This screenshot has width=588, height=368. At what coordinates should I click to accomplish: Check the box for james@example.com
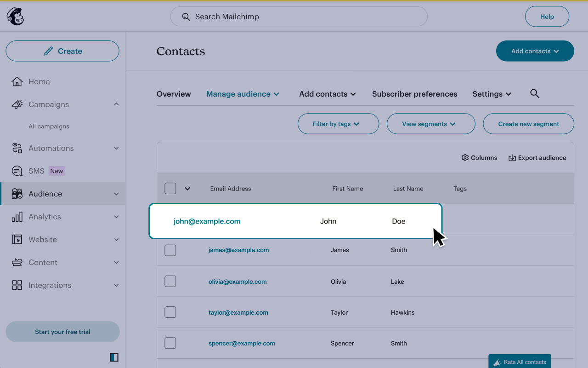[170, 250]
